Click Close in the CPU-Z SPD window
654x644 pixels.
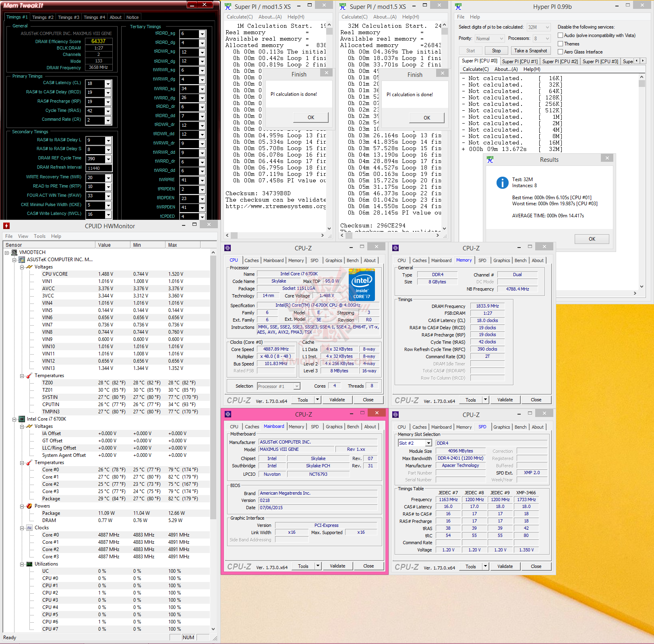point(536,566)
